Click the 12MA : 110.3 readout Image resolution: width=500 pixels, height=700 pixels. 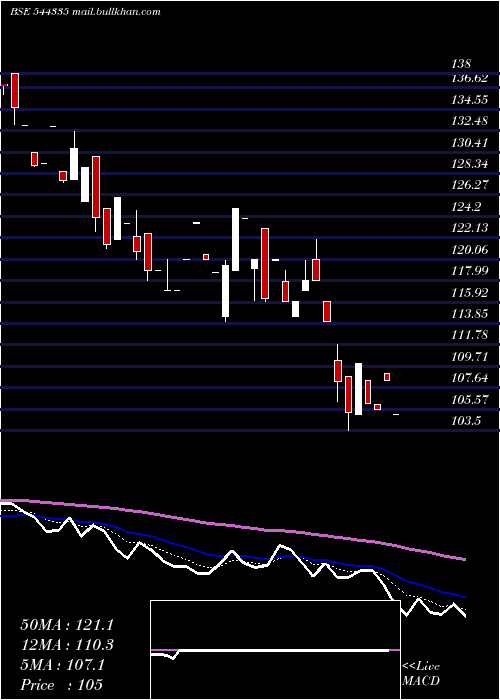[67, 645]
